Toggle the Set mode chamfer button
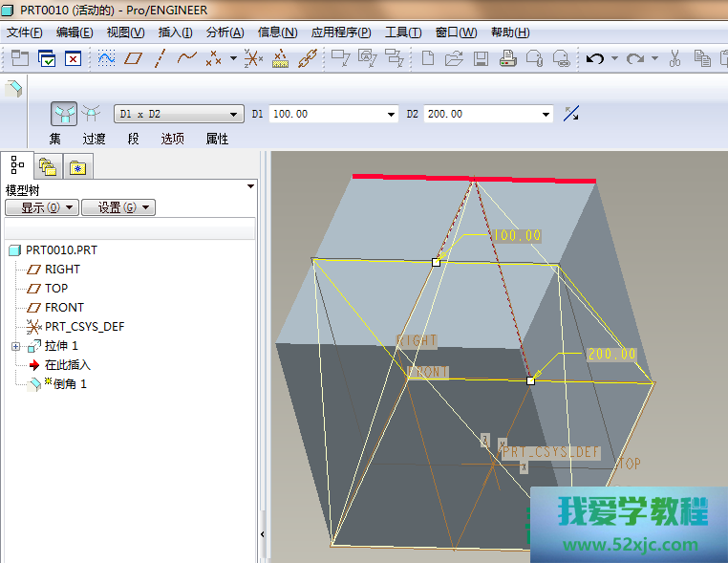728x563 pixels. click(64, 114)
